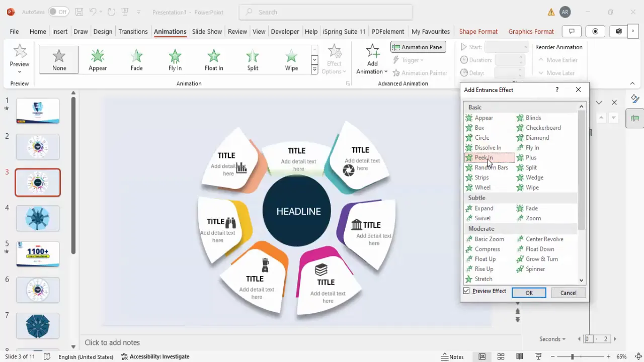
Task: Toggle the Animation Pane button
Action: tap(418, 47)
